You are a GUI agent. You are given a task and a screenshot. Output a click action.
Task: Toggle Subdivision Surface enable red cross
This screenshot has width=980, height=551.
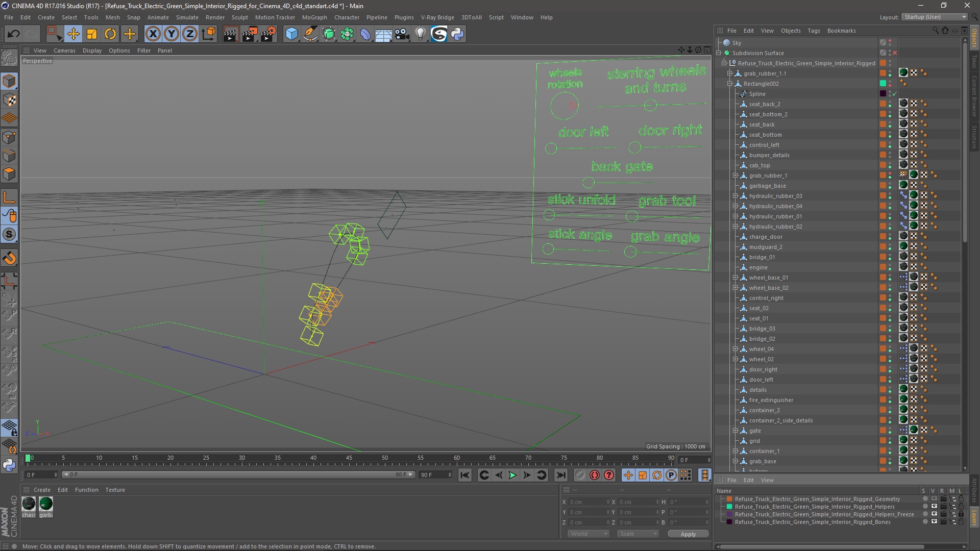point(895,53)
